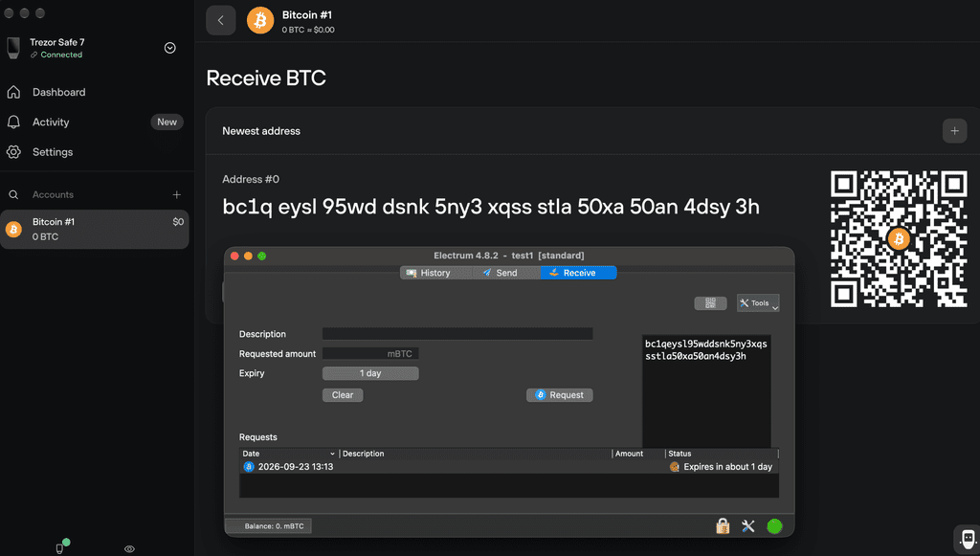Generate a new address with plus button
Screen dimensions: 980x556
point(954,131)
